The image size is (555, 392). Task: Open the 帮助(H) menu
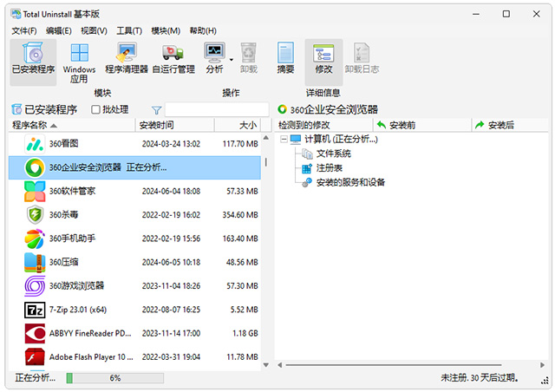coord(203,31)
